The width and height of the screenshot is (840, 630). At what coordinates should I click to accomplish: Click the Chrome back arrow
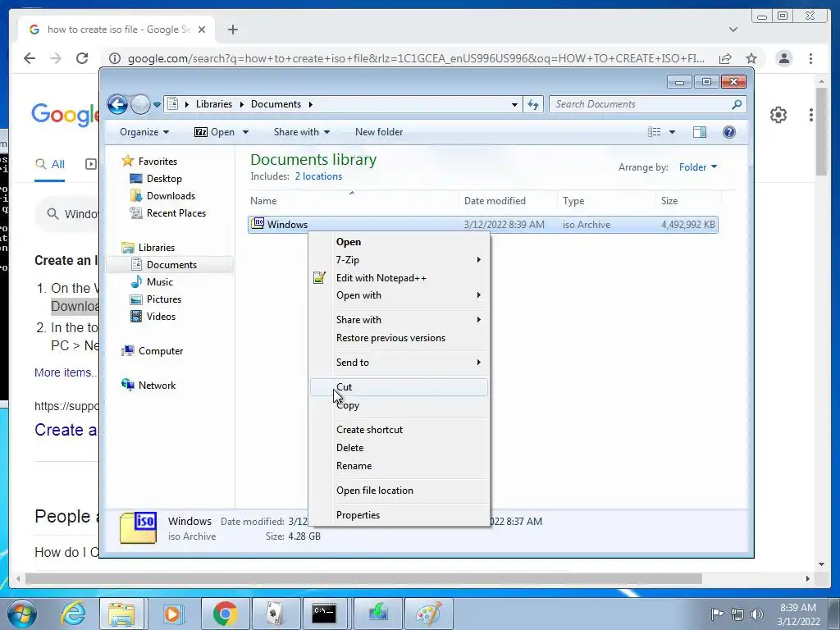[x=30, y=58]
